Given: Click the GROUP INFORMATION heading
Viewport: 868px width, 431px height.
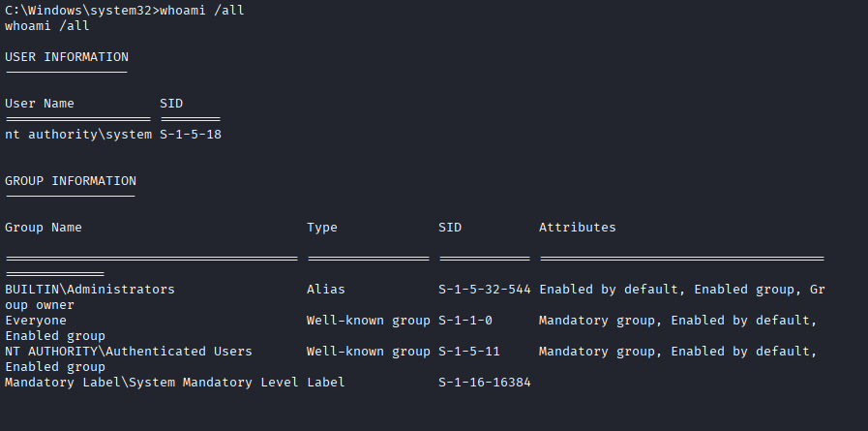Looking at the screenshot, I should (x=71, y=181).
